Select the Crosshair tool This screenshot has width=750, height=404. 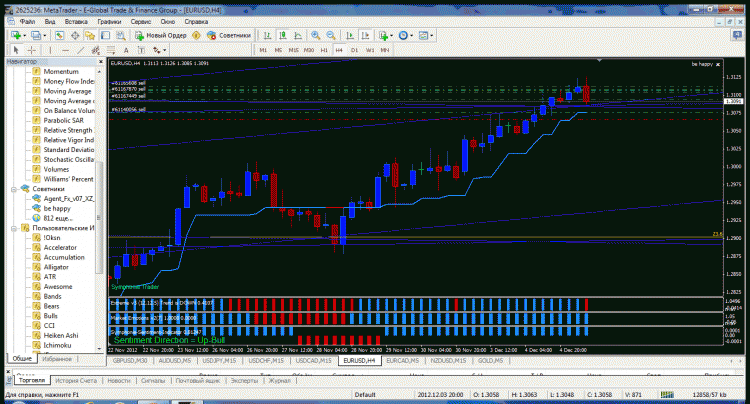click(32, 50)
